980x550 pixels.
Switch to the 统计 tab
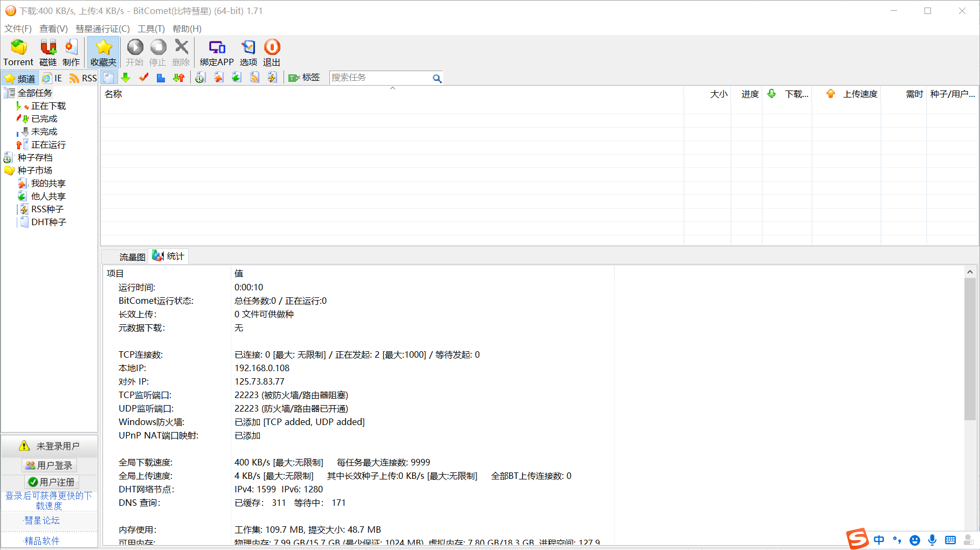pos(169,256)
